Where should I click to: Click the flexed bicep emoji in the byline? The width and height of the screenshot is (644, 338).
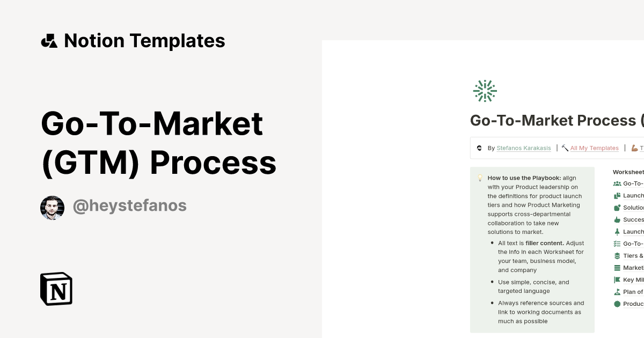pos(634,148)
